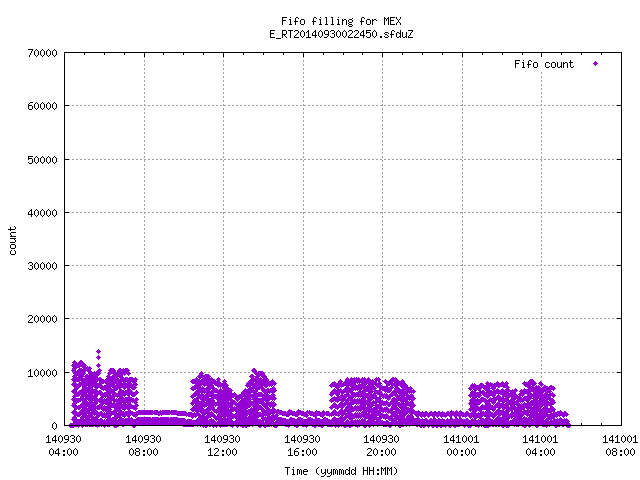Viewport: 640px width, 480px height.
Task: Click the chart title 'Fifo filling for MEX'
Action: coord(341,21)
